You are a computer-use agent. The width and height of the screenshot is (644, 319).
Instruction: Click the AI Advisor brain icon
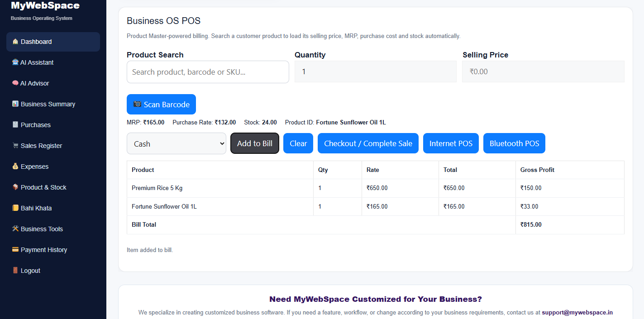[x=15, y=83]
